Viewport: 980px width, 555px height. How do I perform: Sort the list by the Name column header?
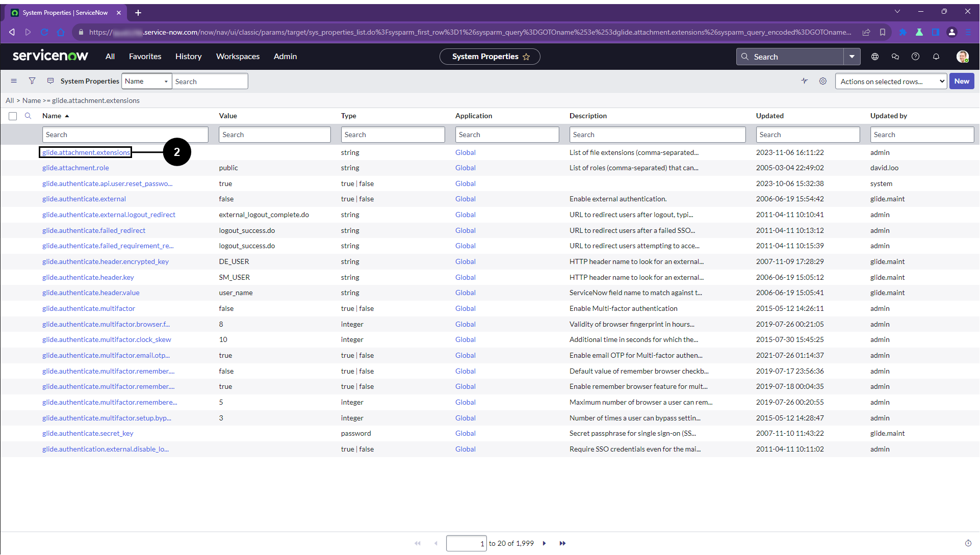(51, 116)
